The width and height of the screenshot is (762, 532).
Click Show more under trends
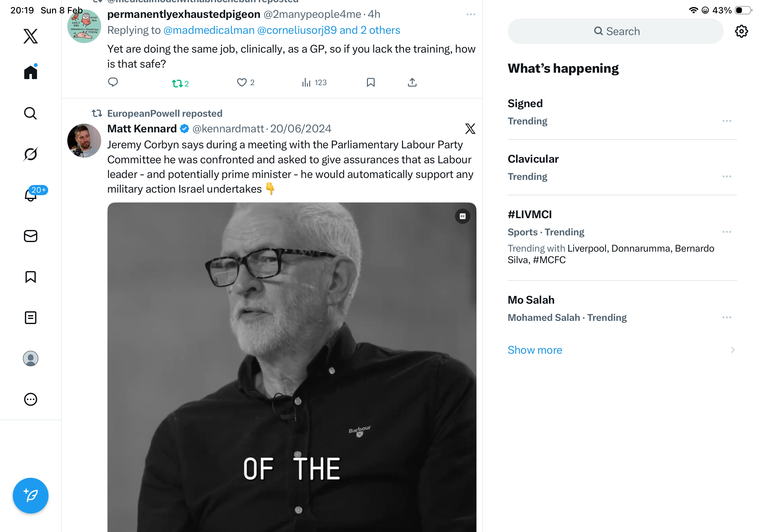(535, 350)
